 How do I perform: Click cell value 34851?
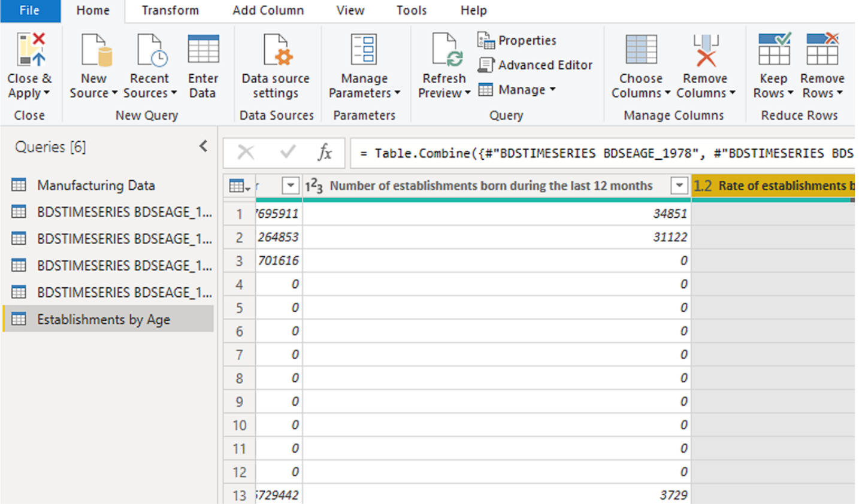click(x=670, y=214)
